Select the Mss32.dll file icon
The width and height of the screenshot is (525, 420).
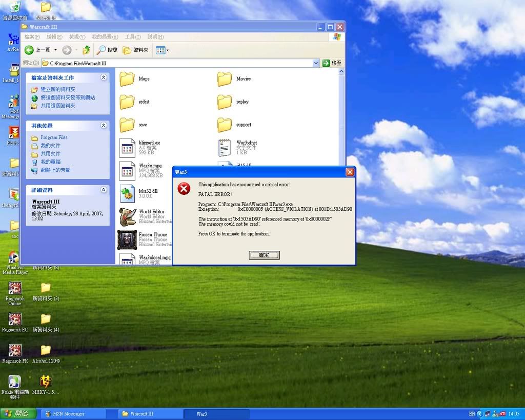(127, 194)
